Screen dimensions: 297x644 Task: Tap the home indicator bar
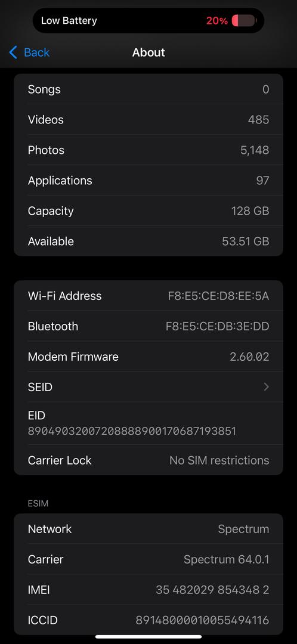(148, 637)
